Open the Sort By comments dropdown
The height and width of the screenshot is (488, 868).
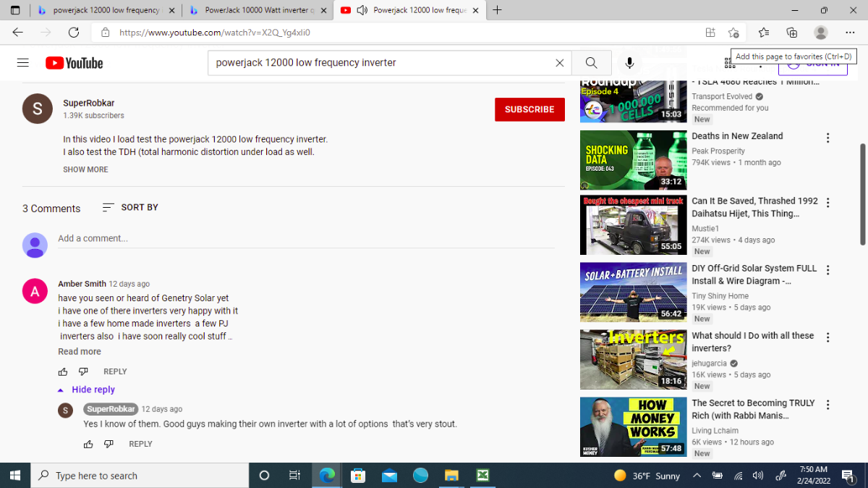[x=130, y=207]
